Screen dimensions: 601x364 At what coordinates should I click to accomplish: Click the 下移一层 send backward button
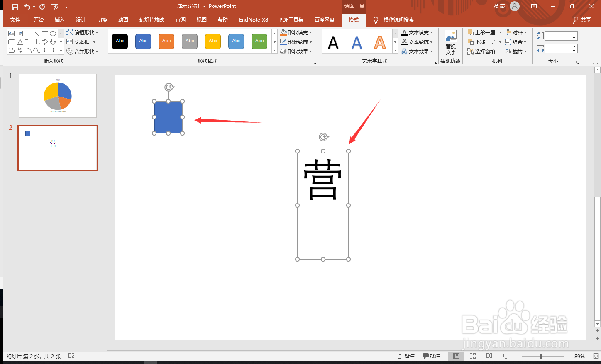[x=482, y=42]
